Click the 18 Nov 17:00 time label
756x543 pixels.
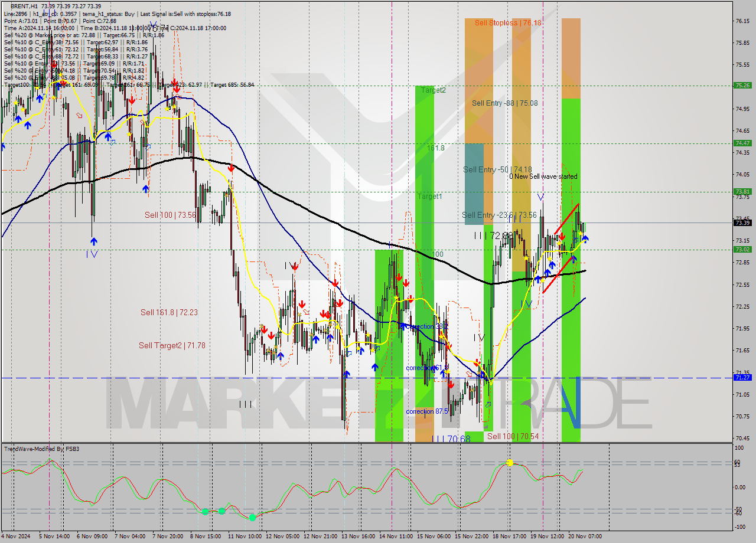[509, 537]
